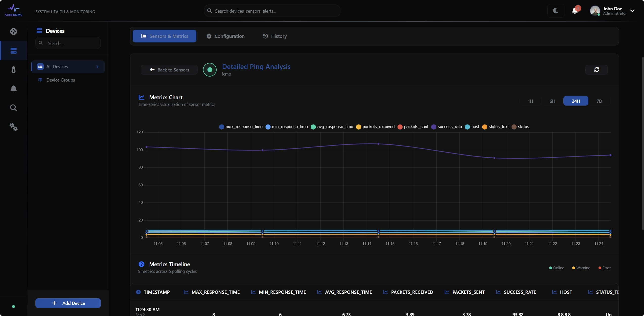Select All Devices list item

(68, 67)
